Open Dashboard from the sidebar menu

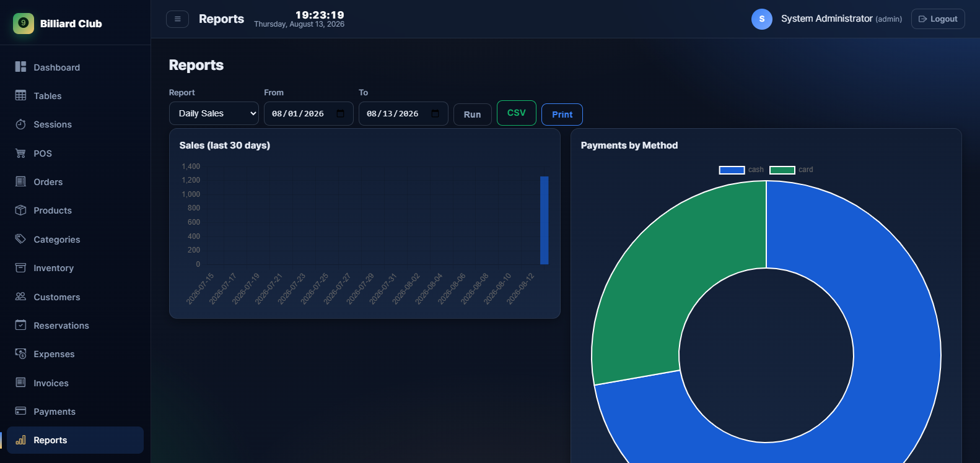[x=75, y=67]
